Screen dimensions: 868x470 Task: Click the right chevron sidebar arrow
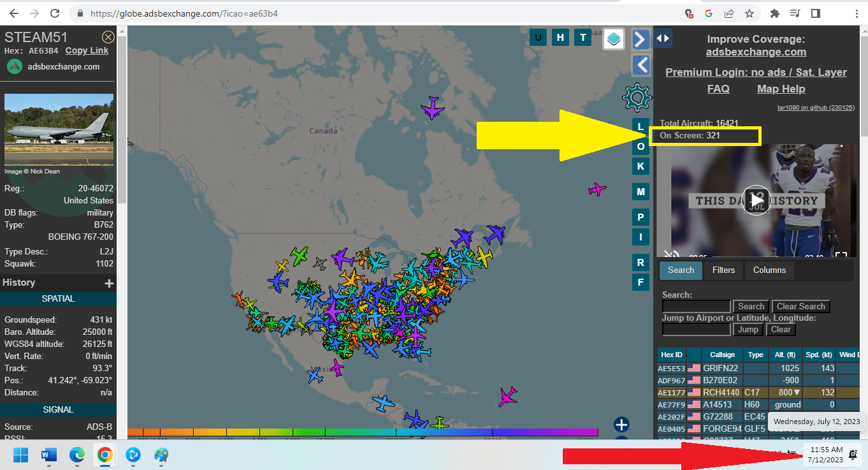click(640, 39)
